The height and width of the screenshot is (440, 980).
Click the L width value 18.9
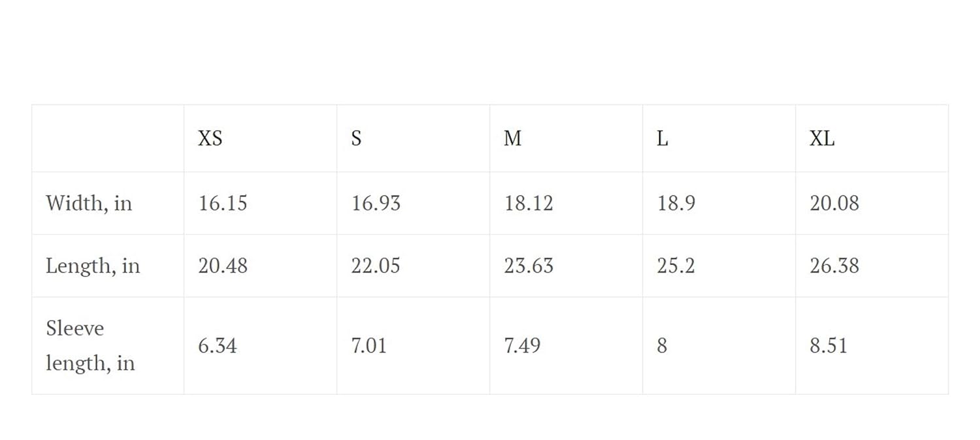pyautogui.click(x=676, y=203)
